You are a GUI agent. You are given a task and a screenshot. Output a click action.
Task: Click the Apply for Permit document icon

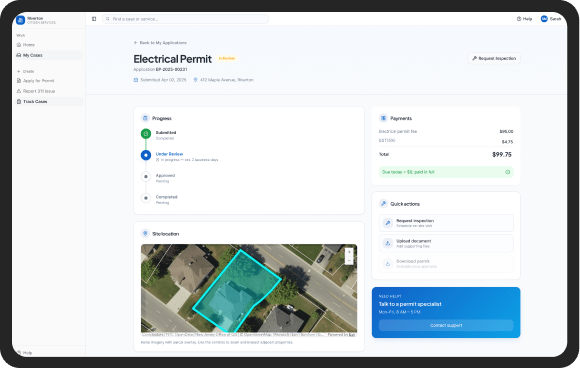pyautogui.click(x=19, y=81)
